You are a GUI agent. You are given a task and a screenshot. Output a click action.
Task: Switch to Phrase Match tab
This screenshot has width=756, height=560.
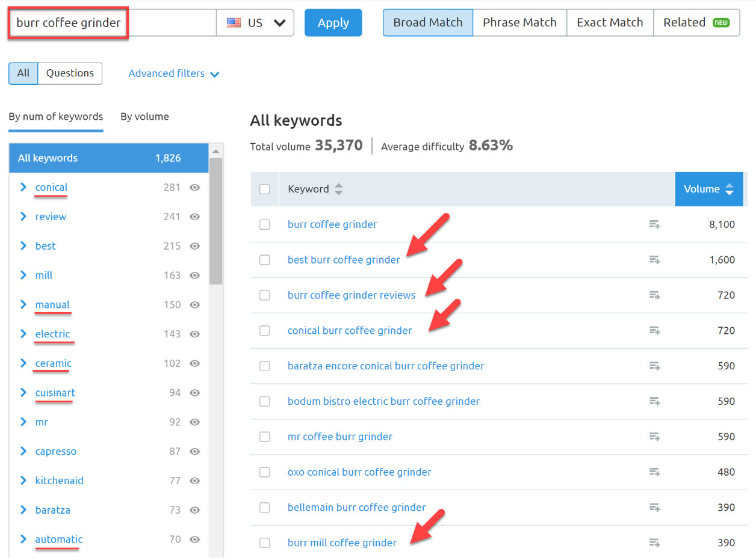(x=519, y=23)
